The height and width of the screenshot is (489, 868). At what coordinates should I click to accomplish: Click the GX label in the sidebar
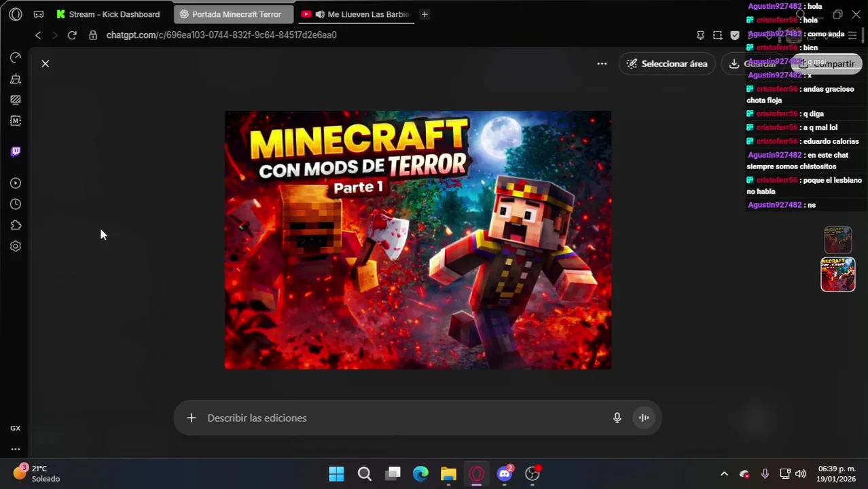pos(16,429)
